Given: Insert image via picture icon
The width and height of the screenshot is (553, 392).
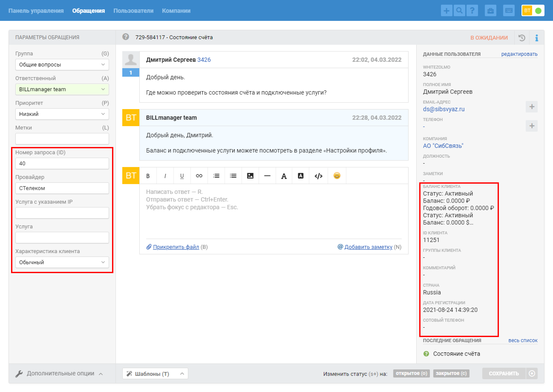Looking at the screenshot, I should point(250,176).
